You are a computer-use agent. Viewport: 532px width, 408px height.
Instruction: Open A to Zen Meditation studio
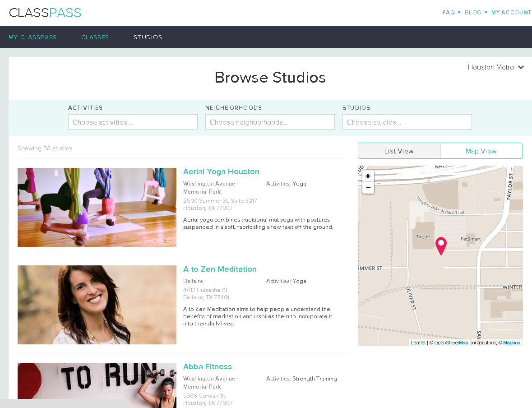220,269
